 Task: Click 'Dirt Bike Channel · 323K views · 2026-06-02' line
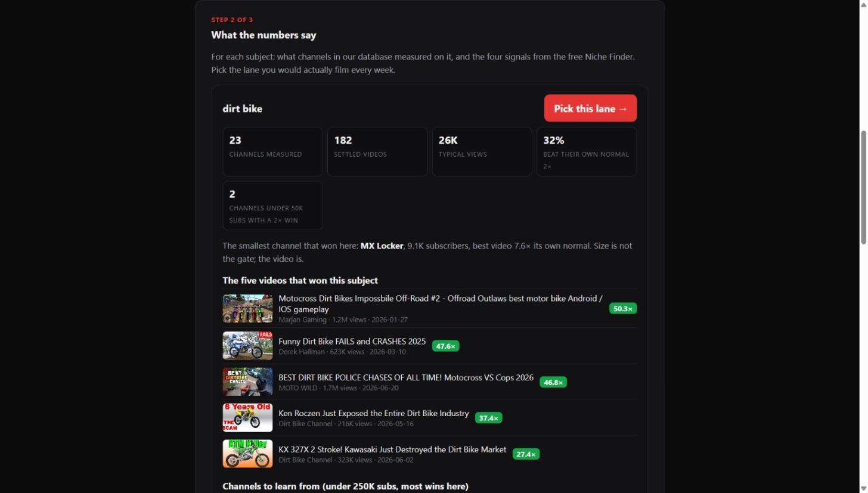pos(346,460)
